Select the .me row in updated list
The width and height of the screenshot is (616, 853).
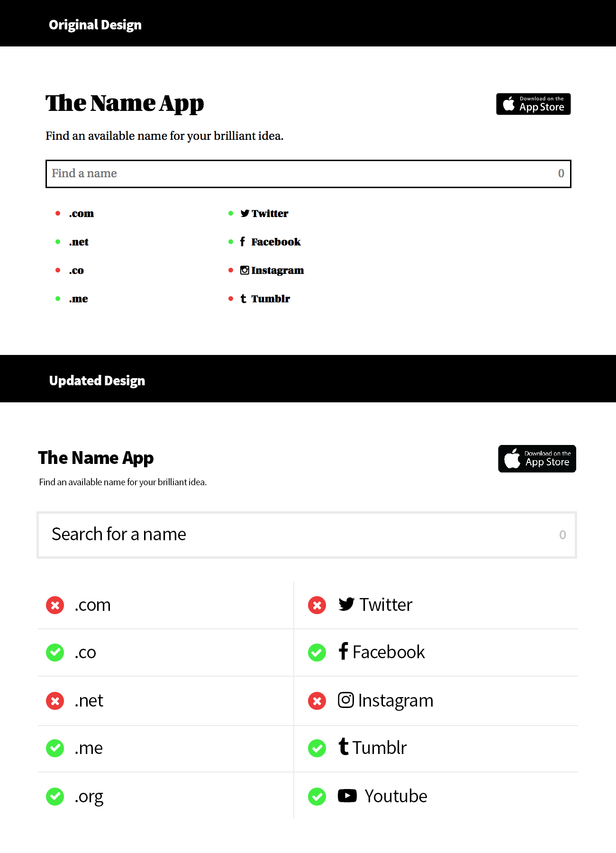pos(165,748)
